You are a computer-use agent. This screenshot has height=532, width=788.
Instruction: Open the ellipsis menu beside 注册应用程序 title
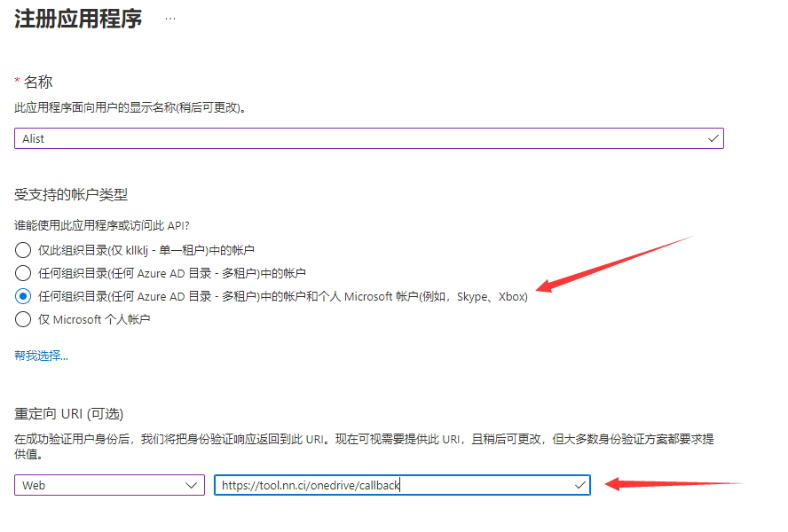tap(169, 18)
